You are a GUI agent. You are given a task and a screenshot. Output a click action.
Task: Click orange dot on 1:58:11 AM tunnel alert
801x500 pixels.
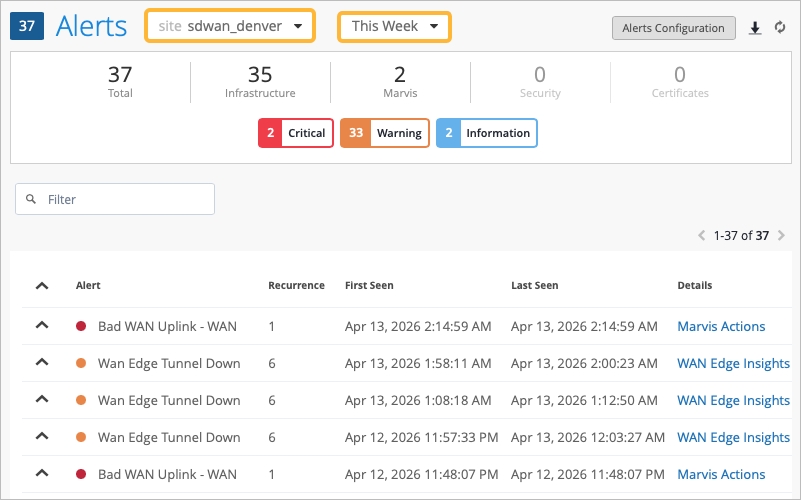tap(81, 363)
